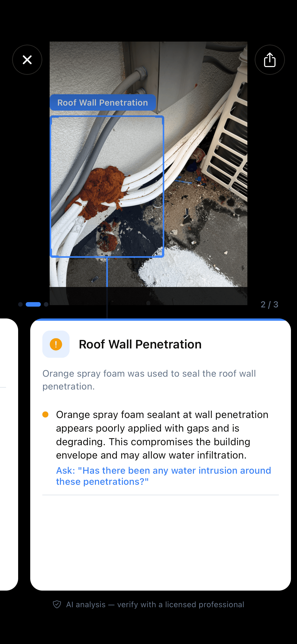Go to the first page dot

pyautogui.click(x=20, y=304)
